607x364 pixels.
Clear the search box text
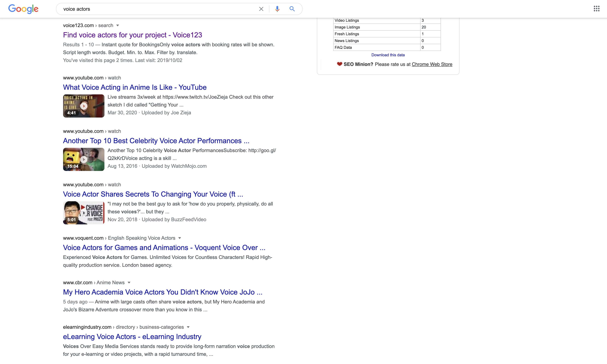click(x=261, y=9)
